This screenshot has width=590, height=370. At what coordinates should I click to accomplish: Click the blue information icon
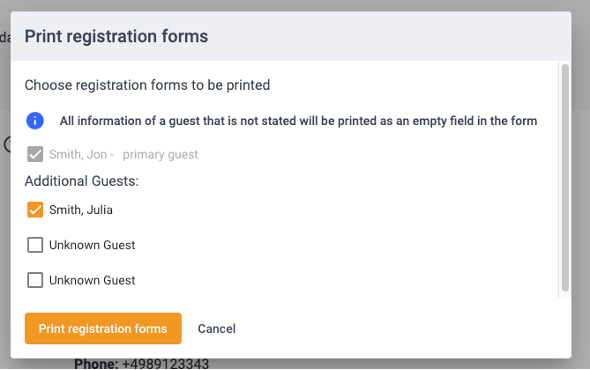tap(35, 121)
